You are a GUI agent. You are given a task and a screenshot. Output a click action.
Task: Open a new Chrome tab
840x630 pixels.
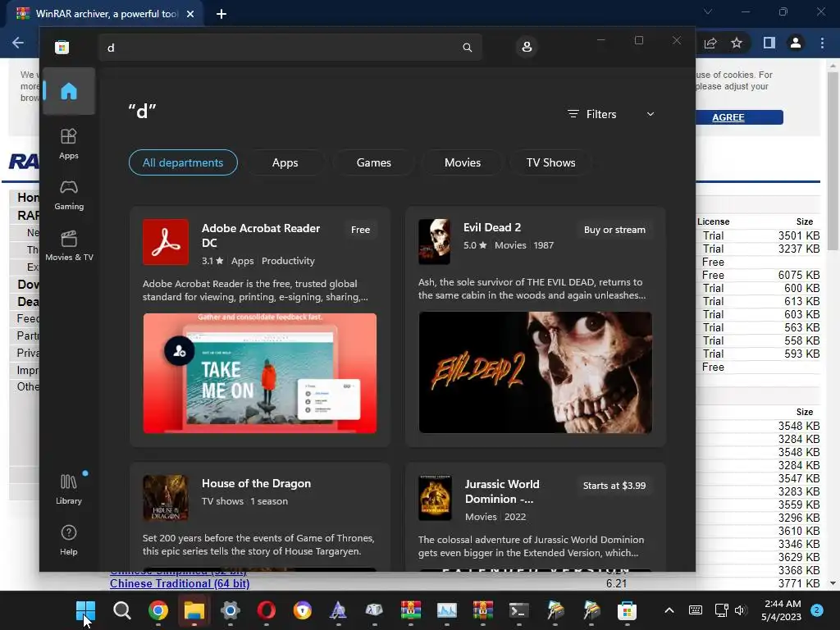tap(221, 14)
